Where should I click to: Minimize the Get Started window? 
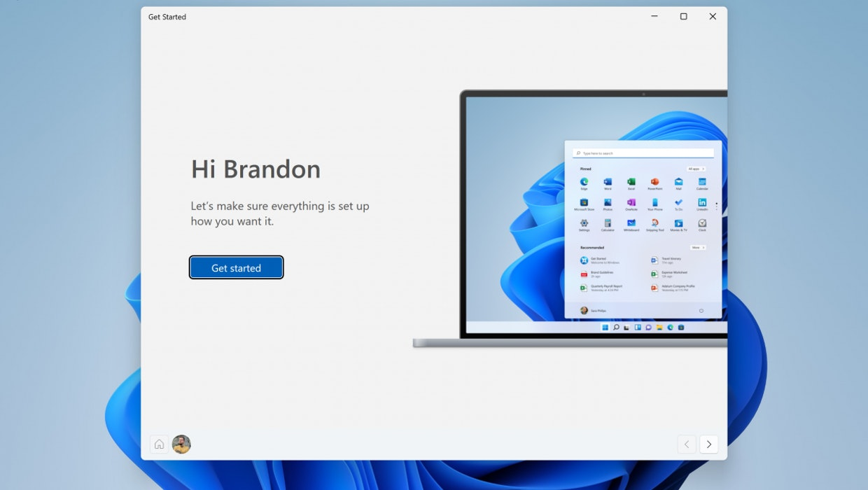coord(654,17)
